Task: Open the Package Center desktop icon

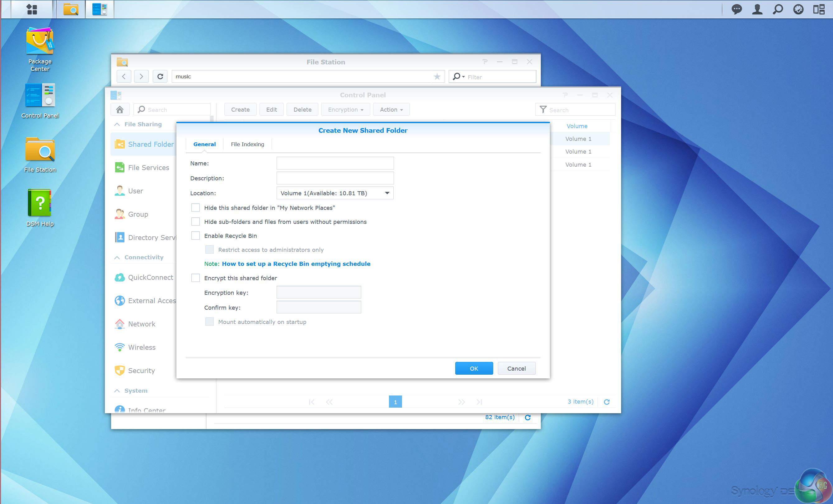Action: click(40, 42)
